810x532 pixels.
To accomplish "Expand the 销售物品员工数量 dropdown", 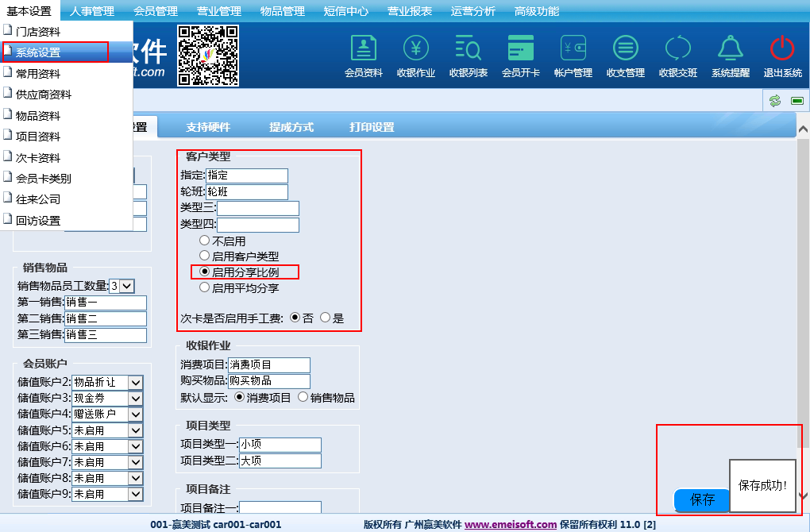I will (127, 286).
